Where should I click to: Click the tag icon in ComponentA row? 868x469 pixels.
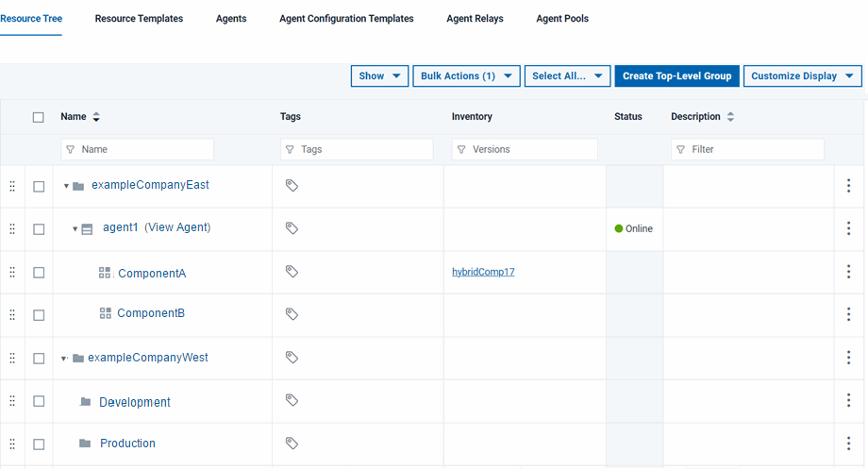[x=292, y=272]
